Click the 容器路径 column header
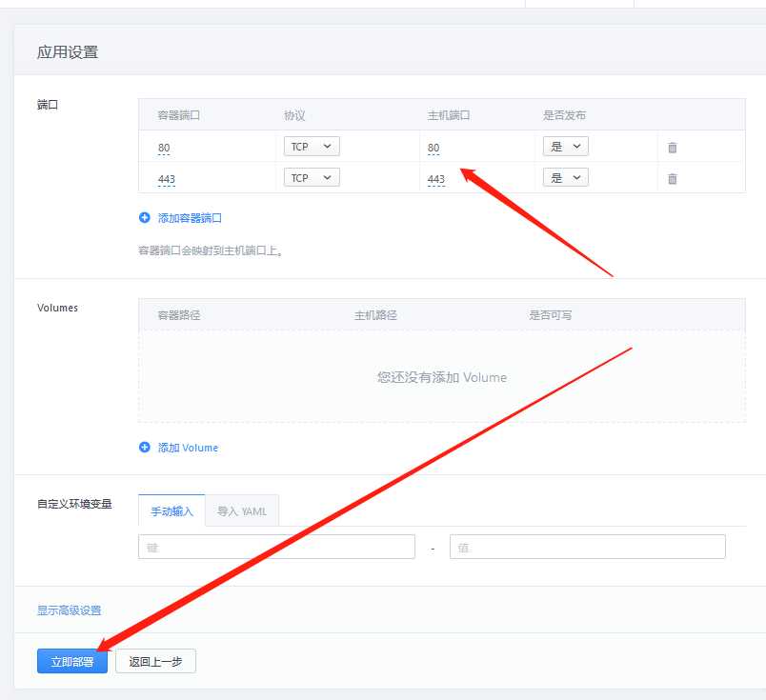This screenshot has width=766, height=700. click(179, 315)
